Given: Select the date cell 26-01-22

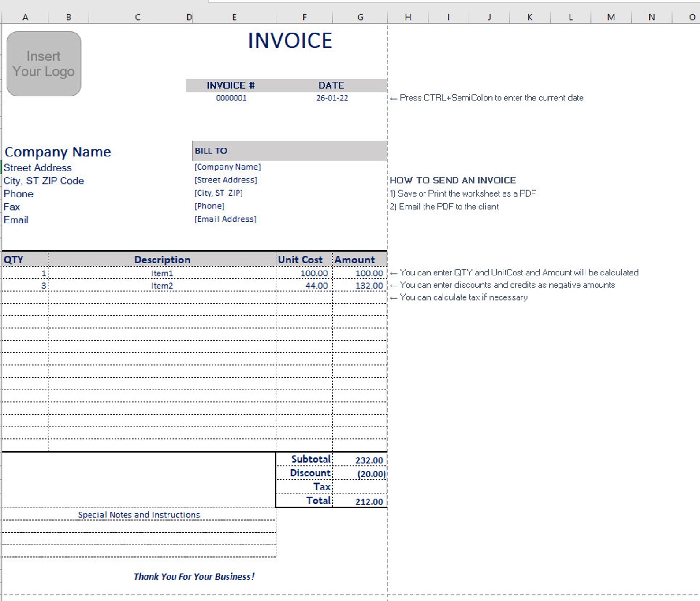Looking at the screenshot, I should pyautogui.click(x=332, y=98).
